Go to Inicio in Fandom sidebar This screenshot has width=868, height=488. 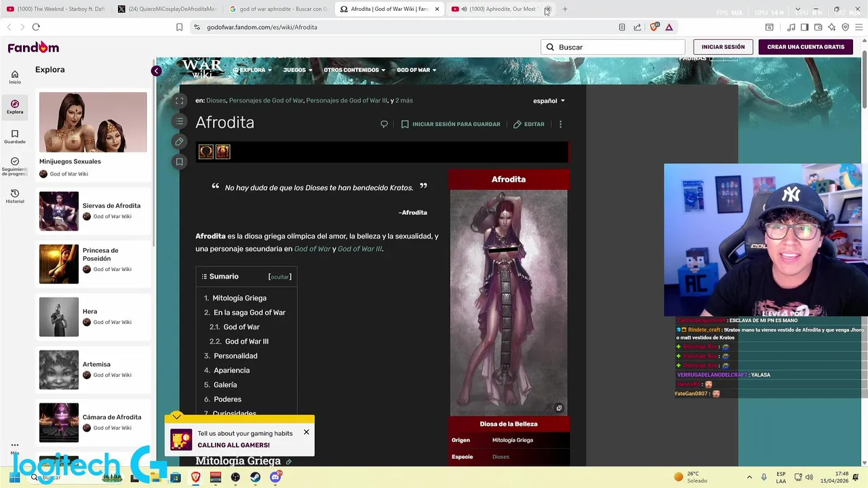[x=15, y=77]
